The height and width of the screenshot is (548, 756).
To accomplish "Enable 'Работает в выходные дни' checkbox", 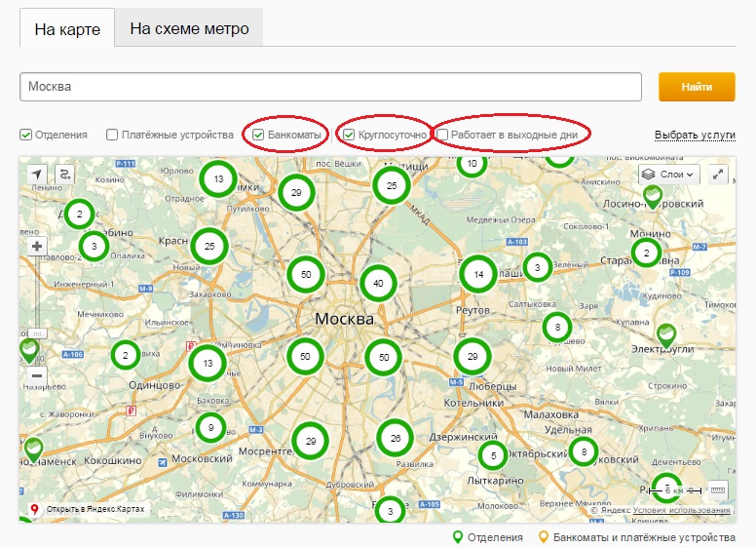I will click(441, 135).
